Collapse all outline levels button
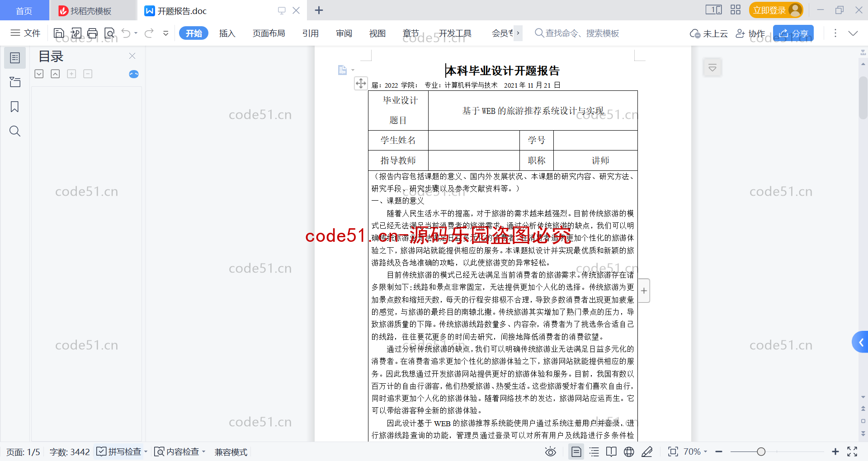Viewport: 868px width, 461px height. pyautogui.click(x=55, y=74)
